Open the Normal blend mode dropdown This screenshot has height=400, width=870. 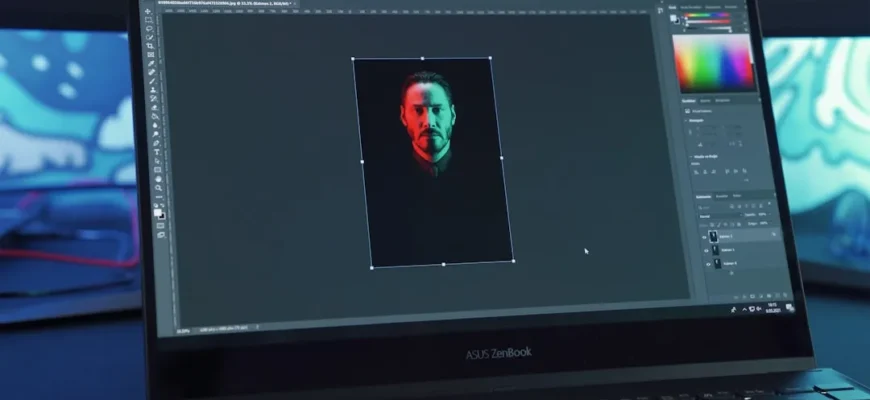pyautogui.click(x=721, y=216)
